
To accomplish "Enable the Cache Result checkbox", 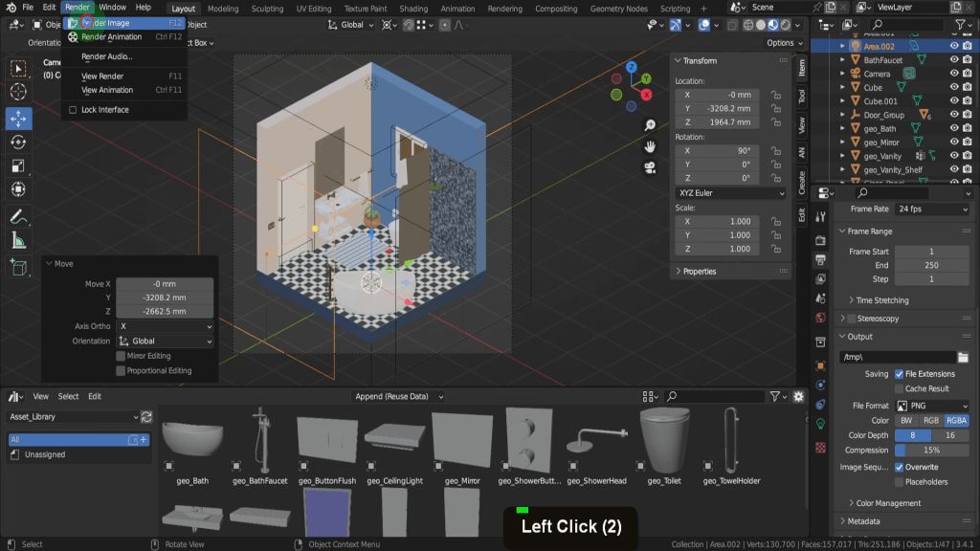I will coord(899,389).
